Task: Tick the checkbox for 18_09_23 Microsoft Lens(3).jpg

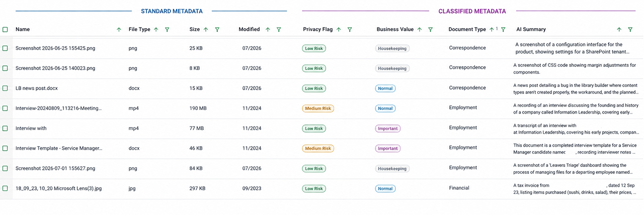Action: tap(5, 188)
